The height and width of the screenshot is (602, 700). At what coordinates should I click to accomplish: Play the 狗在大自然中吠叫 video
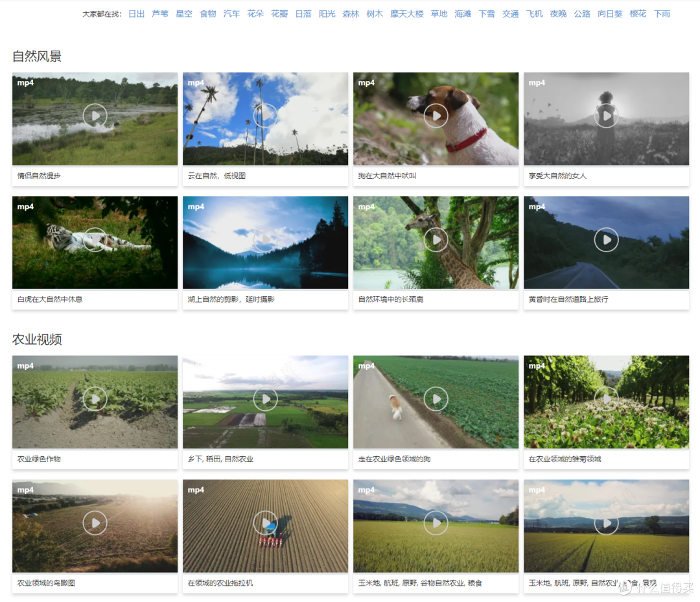tap(436, 115)
